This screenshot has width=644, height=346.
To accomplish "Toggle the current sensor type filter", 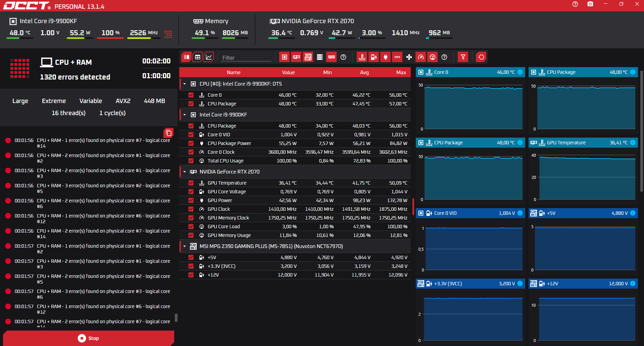I will [397, 57].
